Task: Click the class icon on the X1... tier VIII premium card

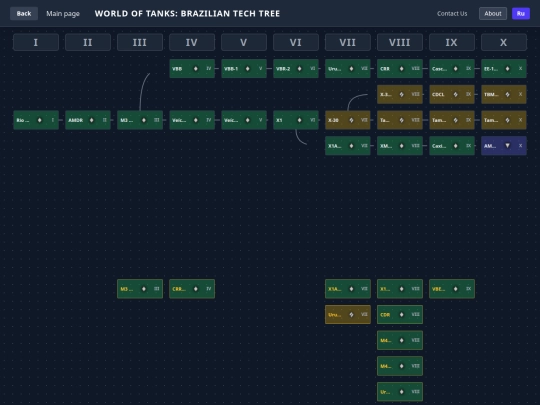Action: (402, 289)
